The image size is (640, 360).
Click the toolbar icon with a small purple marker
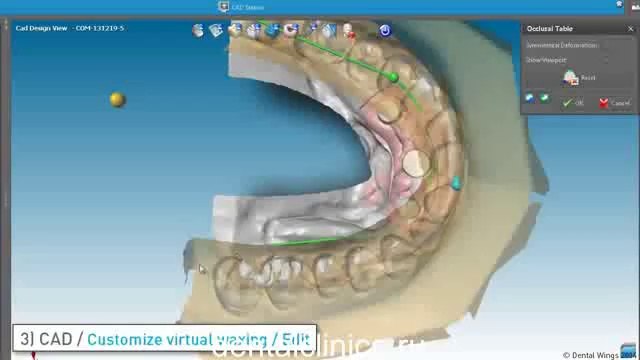(312, 30)
